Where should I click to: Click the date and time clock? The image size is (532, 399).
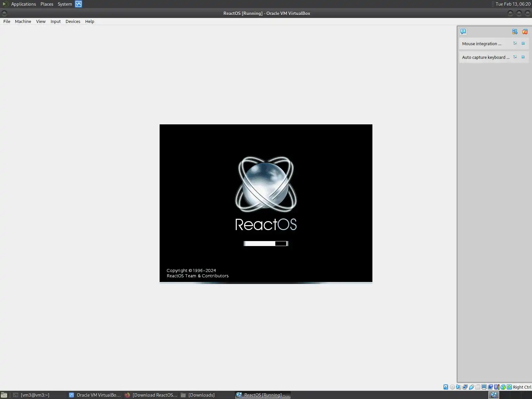coord(513,4)
